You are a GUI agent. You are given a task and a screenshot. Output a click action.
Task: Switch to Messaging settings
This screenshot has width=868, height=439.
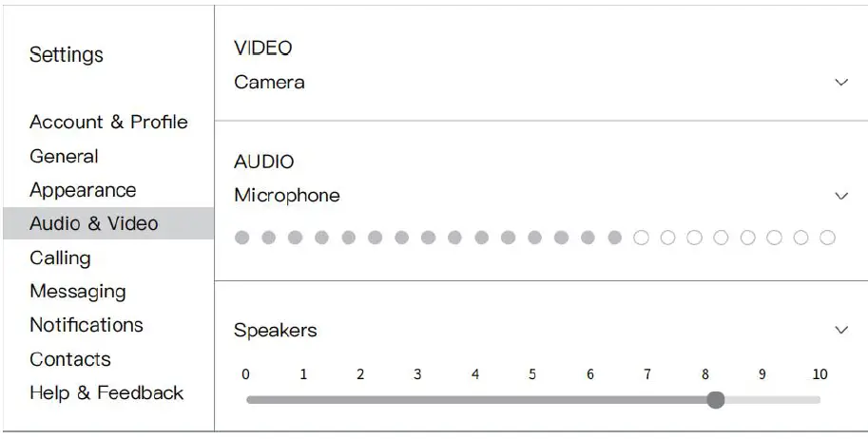pyautogui.click(x=77, y=292)
